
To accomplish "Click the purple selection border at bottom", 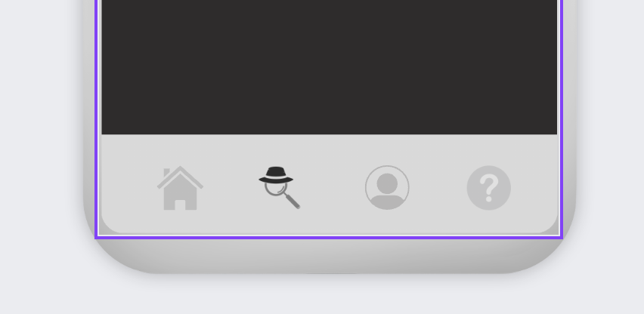I will [x=329, y=237].
